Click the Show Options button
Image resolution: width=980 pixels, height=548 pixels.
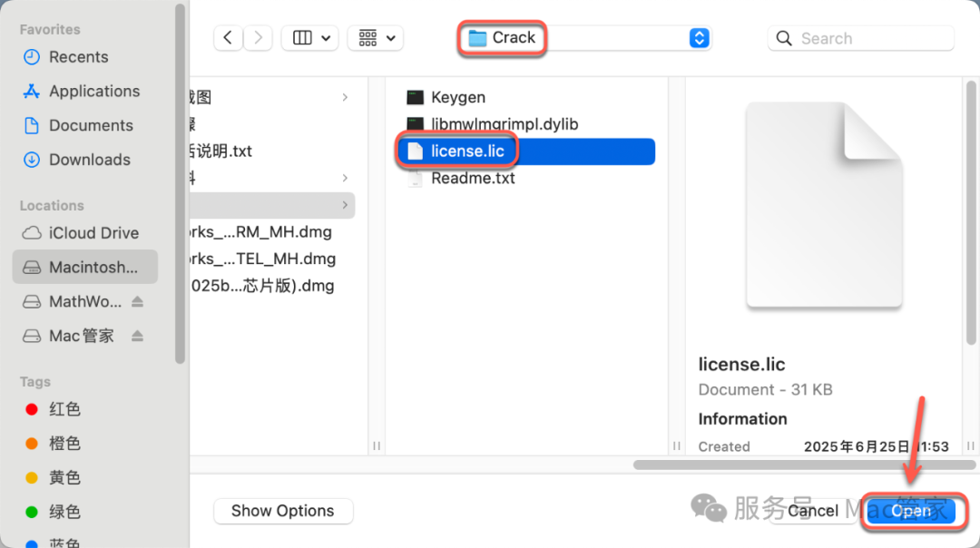coord(283,511)
